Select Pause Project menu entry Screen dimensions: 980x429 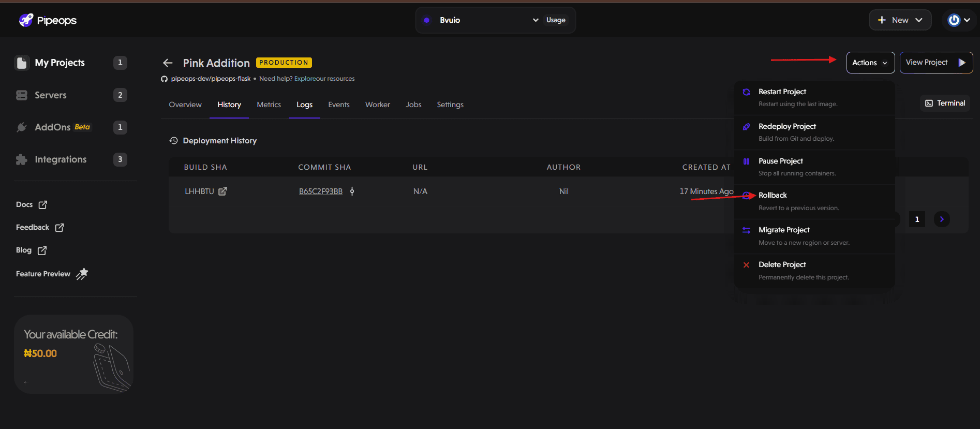click(814, 167)
